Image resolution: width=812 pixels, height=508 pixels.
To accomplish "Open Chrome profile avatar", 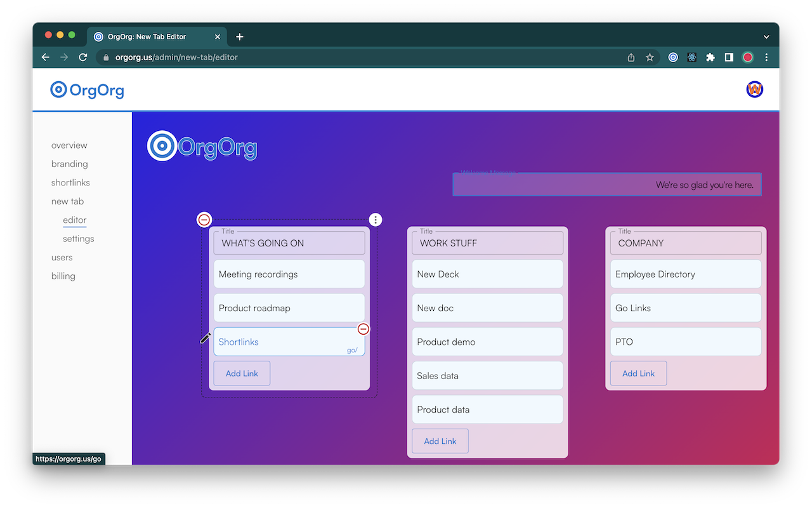I will click(x=748, y=57).
